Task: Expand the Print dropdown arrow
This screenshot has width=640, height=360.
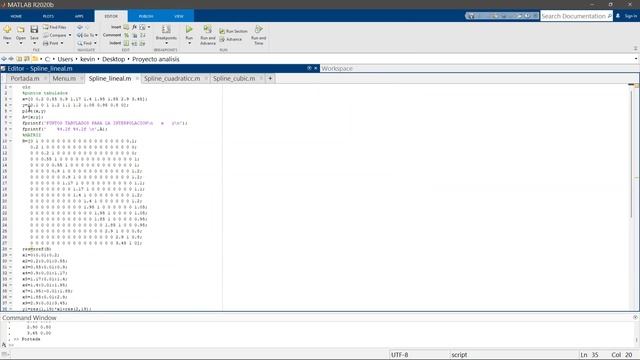Action: [62, 43]
